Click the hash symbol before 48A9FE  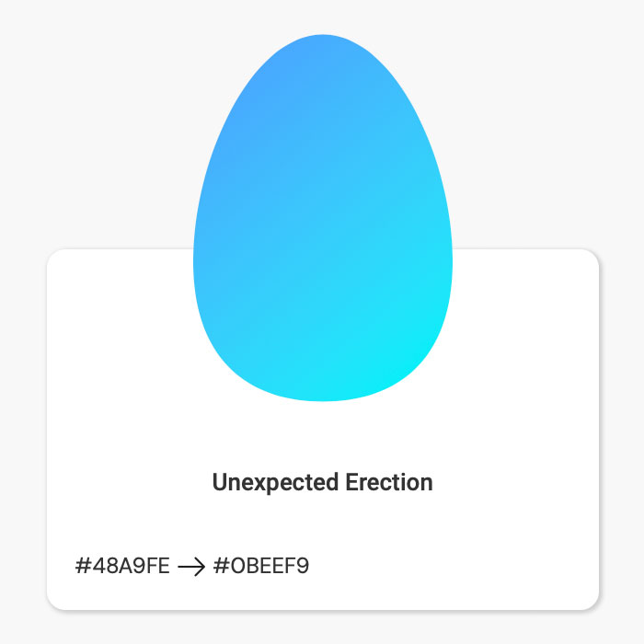83,566
